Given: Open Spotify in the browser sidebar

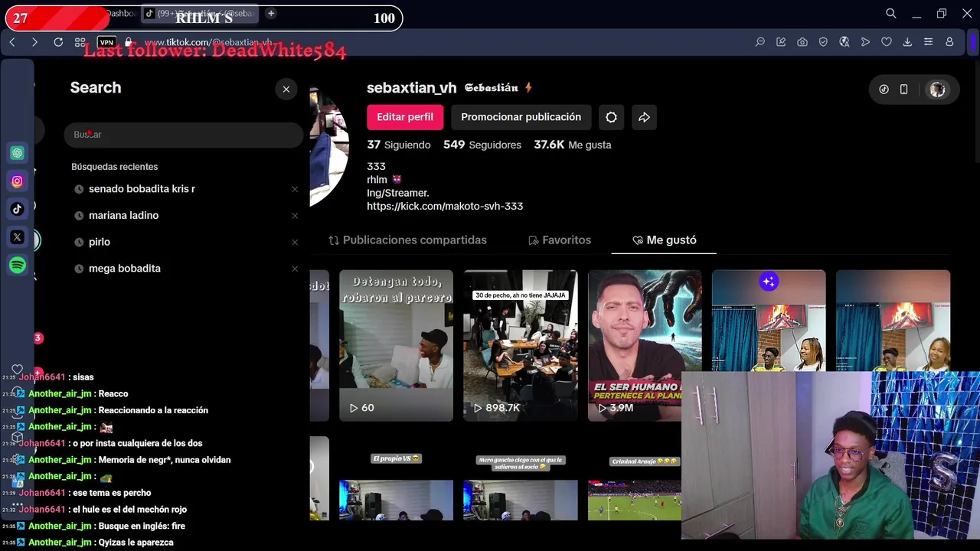Looking at the screenshot, I should click(x=18, y=265).
